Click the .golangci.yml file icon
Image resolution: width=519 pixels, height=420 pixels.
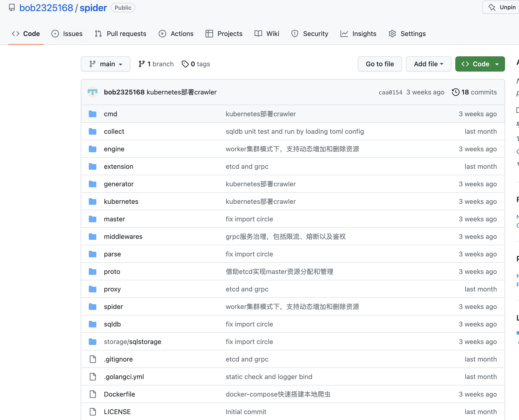[93, 377]
